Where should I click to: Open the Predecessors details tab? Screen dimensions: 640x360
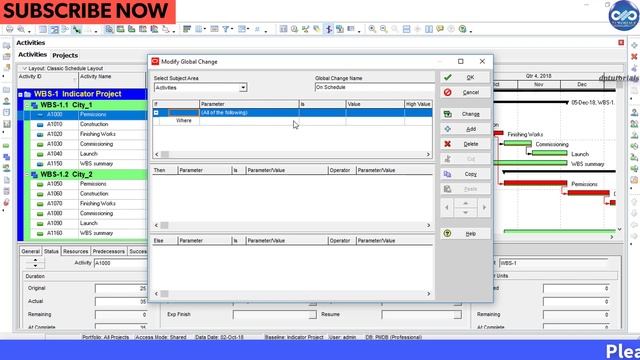[109, 251]
